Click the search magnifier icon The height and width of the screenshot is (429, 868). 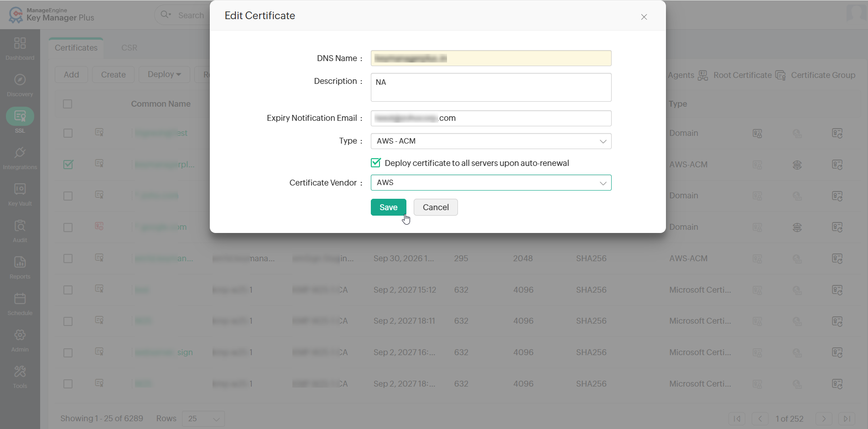[x=165, y=15]
